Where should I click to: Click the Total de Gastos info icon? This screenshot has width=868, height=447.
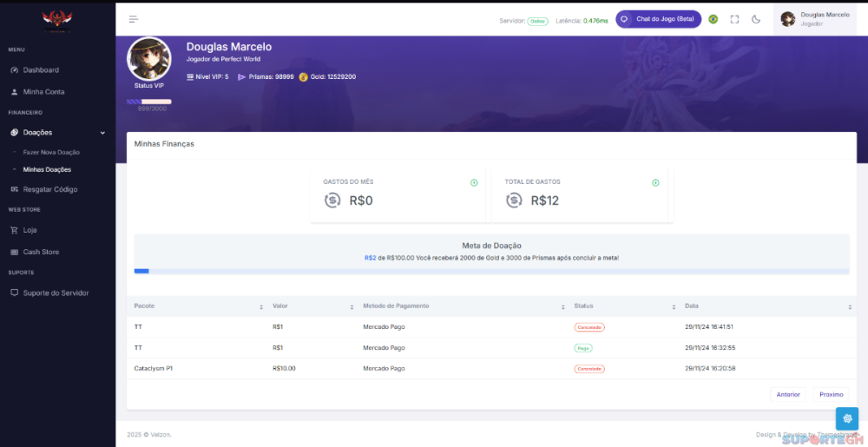tap(655, 182)
